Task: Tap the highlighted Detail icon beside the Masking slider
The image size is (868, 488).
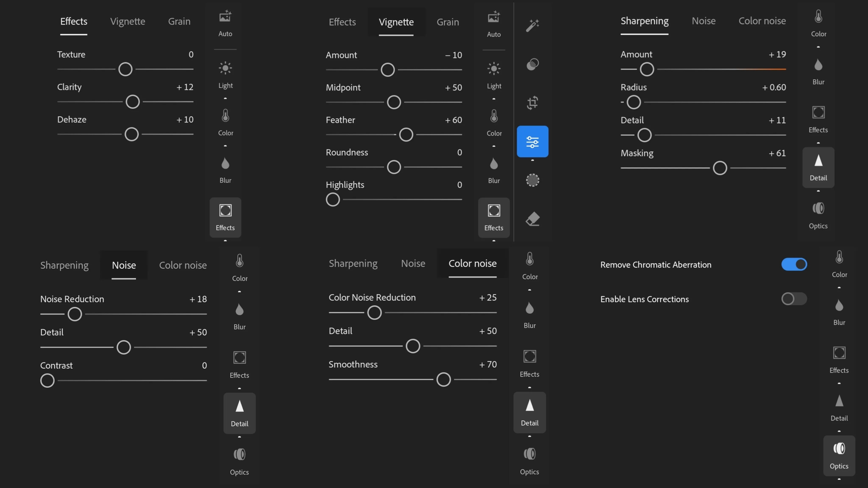Action: (x=818, y=167)
